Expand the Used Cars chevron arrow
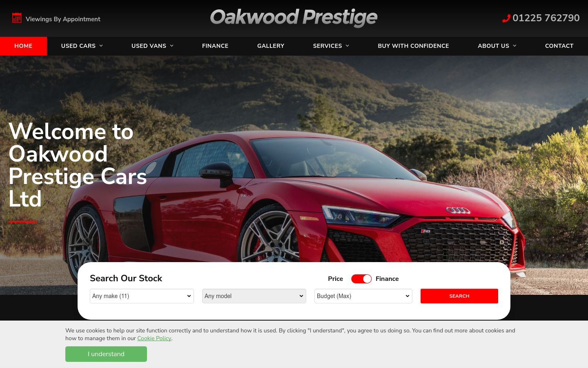588x368 pixels. (x=101, y=46)
